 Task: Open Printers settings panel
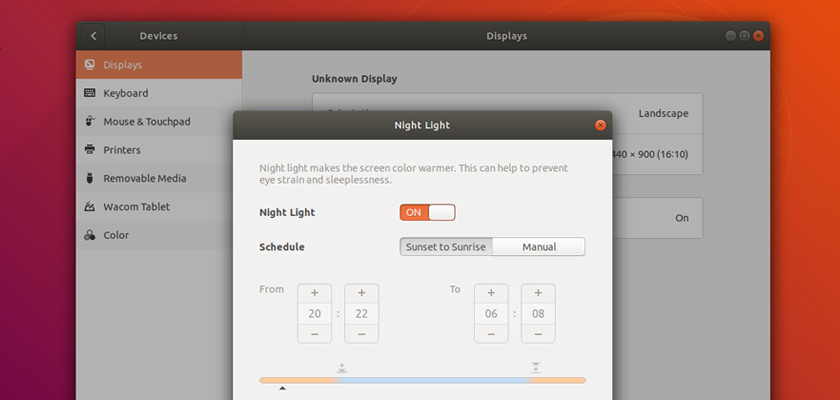tap(159, 150)
